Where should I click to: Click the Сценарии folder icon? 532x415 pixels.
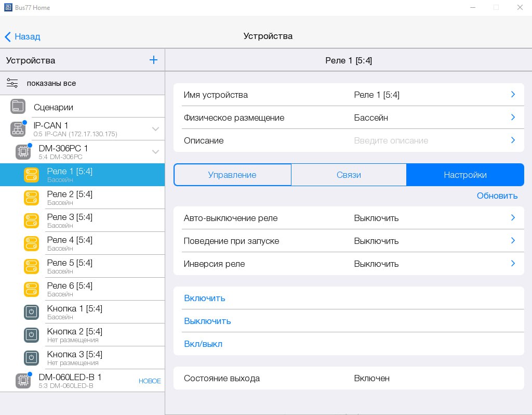tap(18, 107)
